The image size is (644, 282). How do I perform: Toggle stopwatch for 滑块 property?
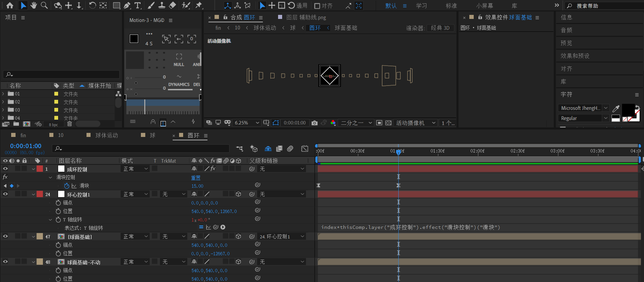coord(67,186)
